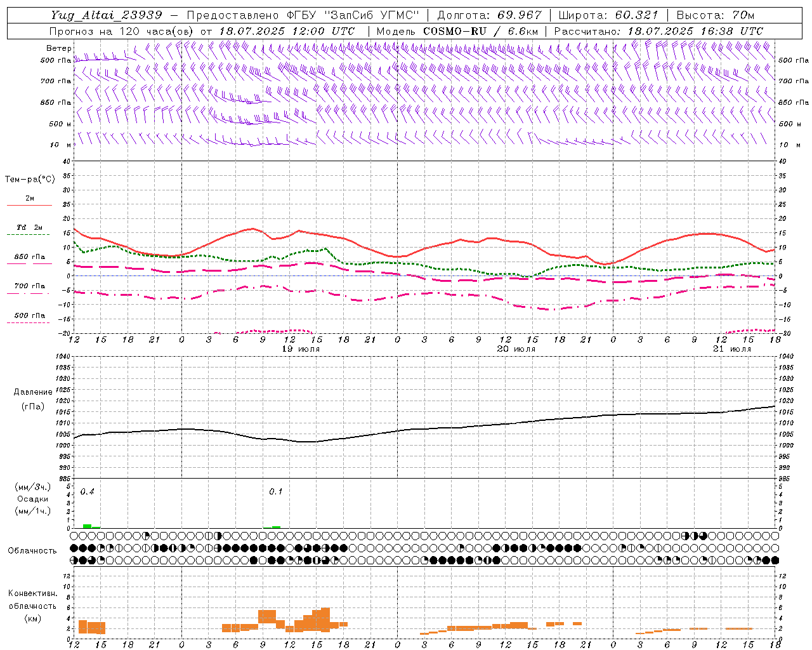Click the 0.1 precipitation amount value
The height and width of the screenshot is (650, 812).
pyautogui.click(x=276, y=492)
